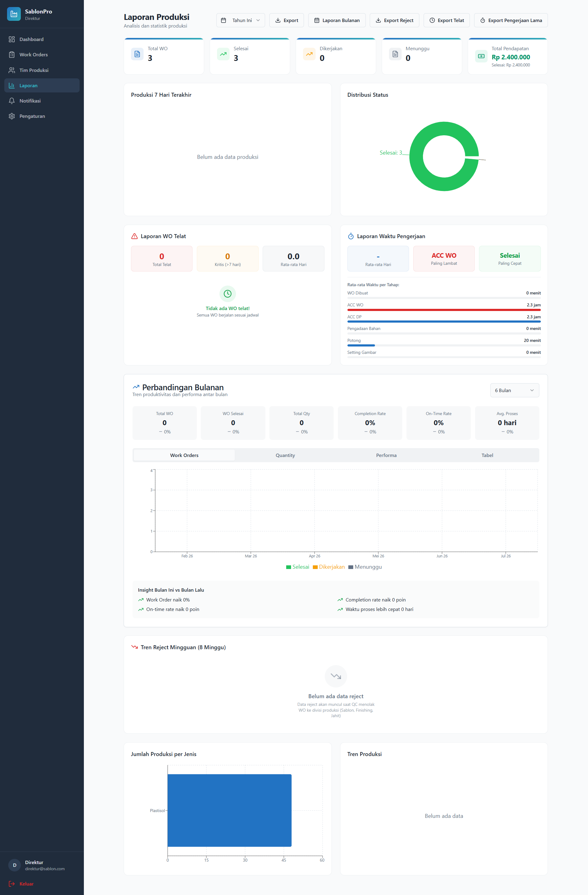The image size is (588, 895).
Task: Click the Export button
Action: click(287, 20)
